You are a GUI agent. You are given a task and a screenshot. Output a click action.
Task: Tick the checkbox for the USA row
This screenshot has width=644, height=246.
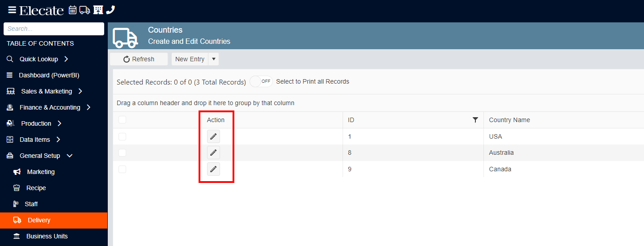click(122, 136)
